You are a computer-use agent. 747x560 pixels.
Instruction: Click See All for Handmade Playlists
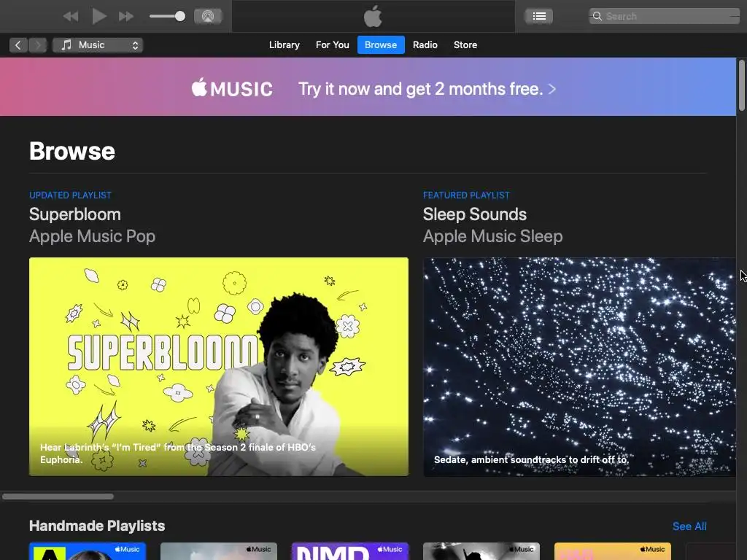point(689,526)
